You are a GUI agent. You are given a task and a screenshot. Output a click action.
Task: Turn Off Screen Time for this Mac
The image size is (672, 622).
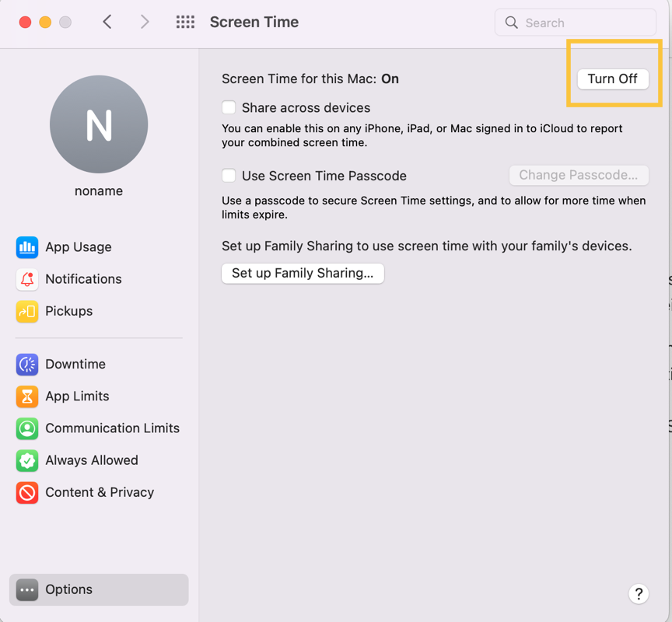[x=612, y=79]
